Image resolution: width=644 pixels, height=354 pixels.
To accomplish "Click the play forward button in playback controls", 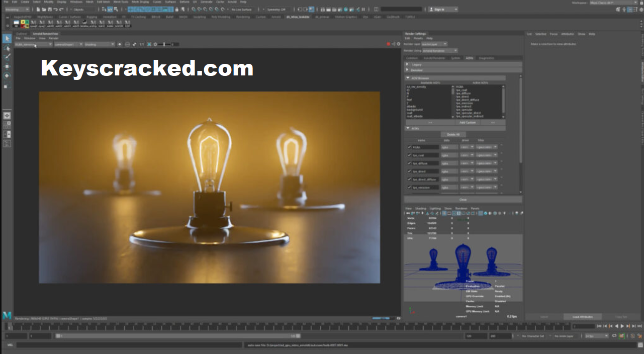I will 622,326.
